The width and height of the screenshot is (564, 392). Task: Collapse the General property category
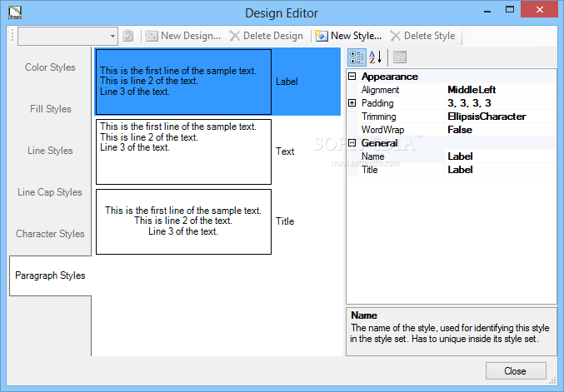[352, 143]
